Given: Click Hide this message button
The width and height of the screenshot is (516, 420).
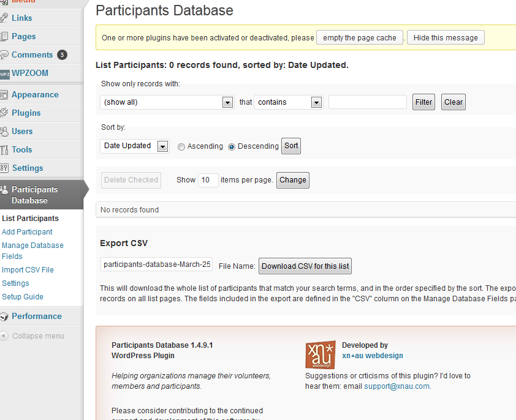Looking at the screenshot, I should click(x=446, y=38).
